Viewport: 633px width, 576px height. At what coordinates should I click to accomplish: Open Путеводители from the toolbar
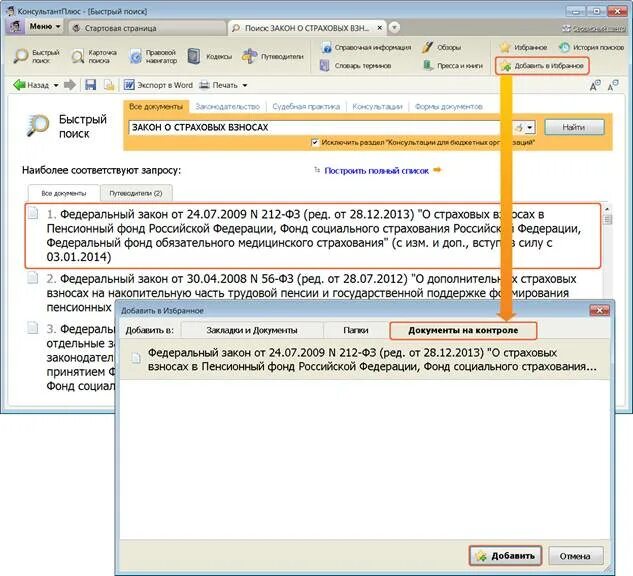point(272,57)
